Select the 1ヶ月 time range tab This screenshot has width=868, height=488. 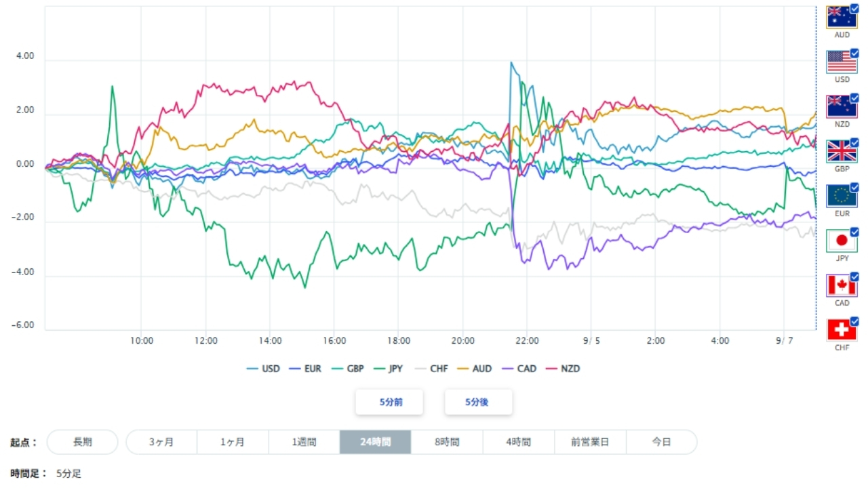pyautogui.click(x=233, y=442)
